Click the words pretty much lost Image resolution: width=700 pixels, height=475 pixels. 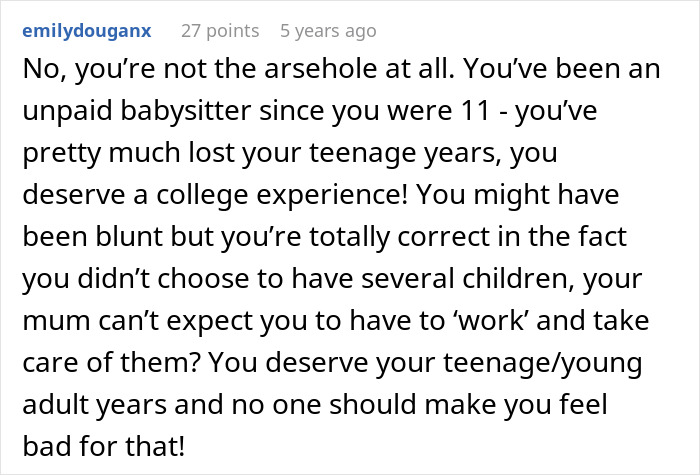pyautogui.click(x=128, y=153)
